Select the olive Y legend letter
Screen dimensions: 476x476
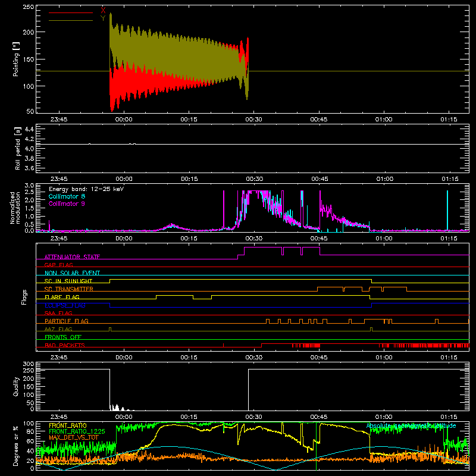click(103, 18)
